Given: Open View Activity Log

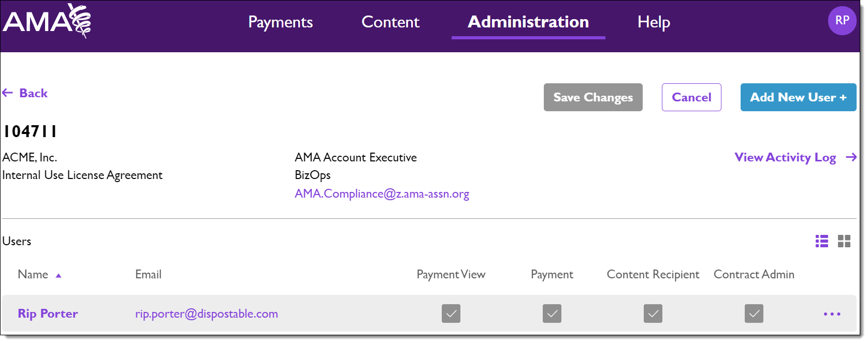Looking at the screenshot, I should (795, 157).
